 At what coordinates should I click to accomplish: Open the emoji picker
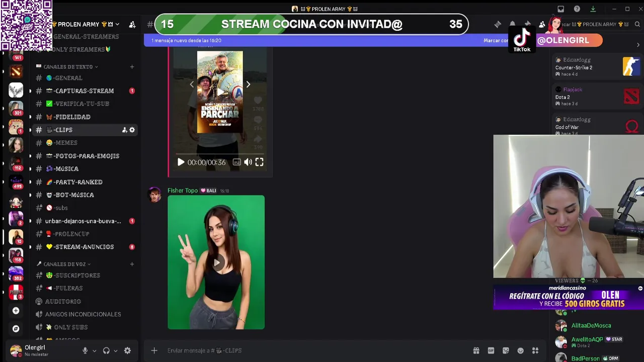(x=521, y=350)
